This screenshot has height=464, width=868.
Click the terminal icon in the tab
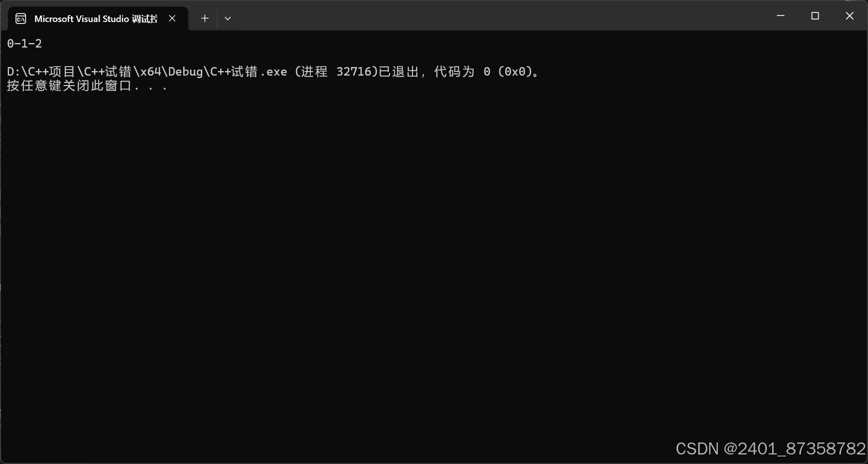[x=21, y=19]
